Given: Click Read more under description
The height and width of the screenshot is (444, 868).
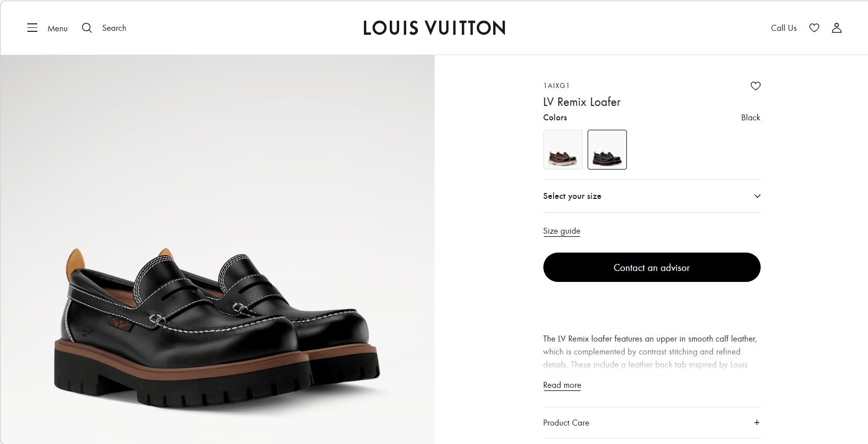Looking at the screenshot, I should coord(562,385).
